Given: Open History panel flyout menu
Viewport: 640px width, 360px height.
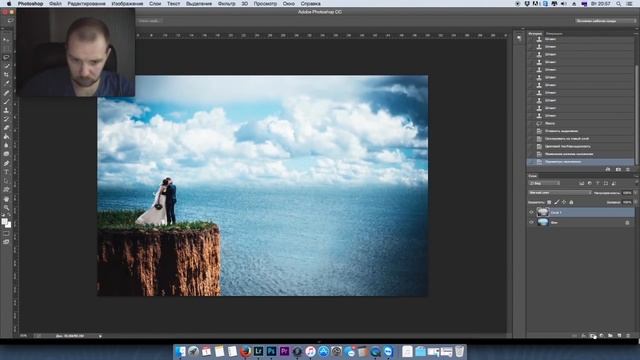Looking at the screenshot, I should [636, 33].
